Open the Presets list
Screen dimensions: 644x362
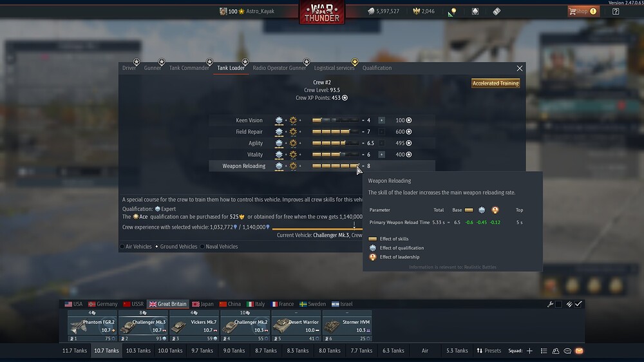click(489, 351)
